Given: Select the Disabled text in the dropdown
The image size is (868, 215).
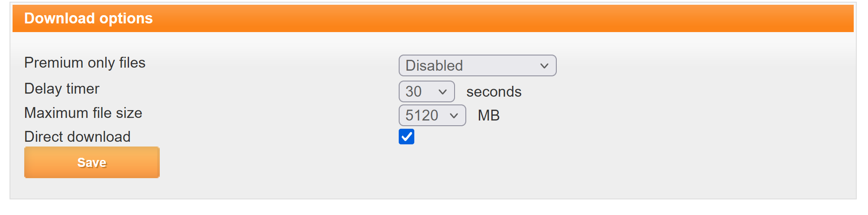Looking at the screenshot, I should [434, 66].
